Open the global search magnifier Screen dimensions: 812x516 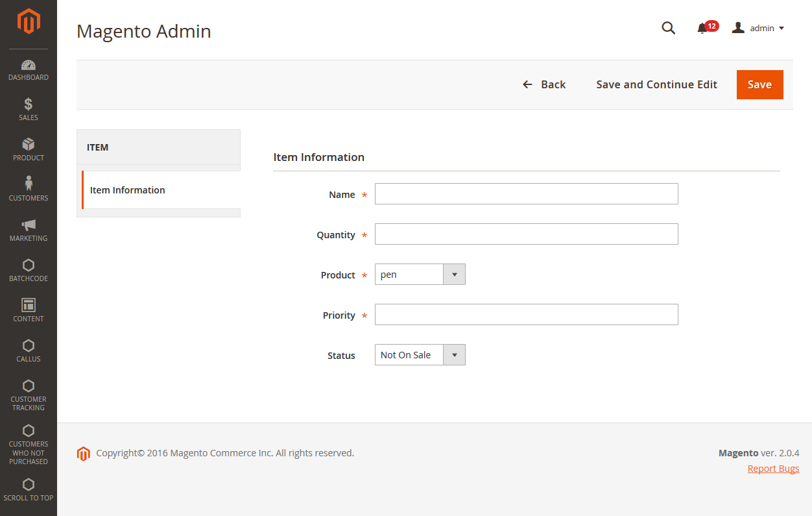coord(668,28)
